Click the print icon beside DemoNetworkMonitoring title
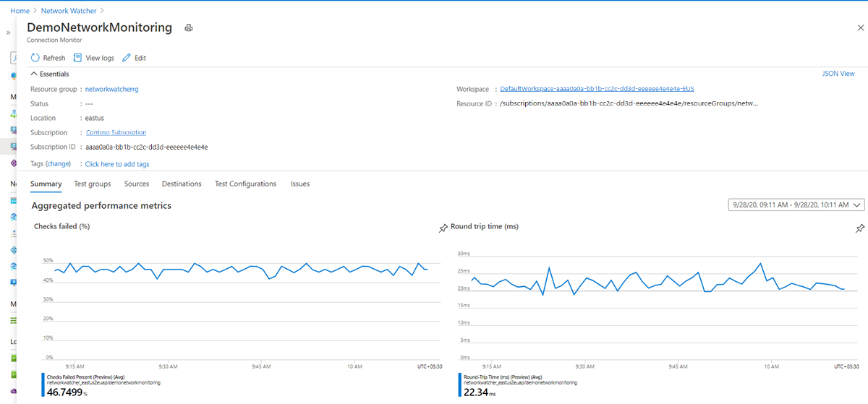 (x=189, y=28)
